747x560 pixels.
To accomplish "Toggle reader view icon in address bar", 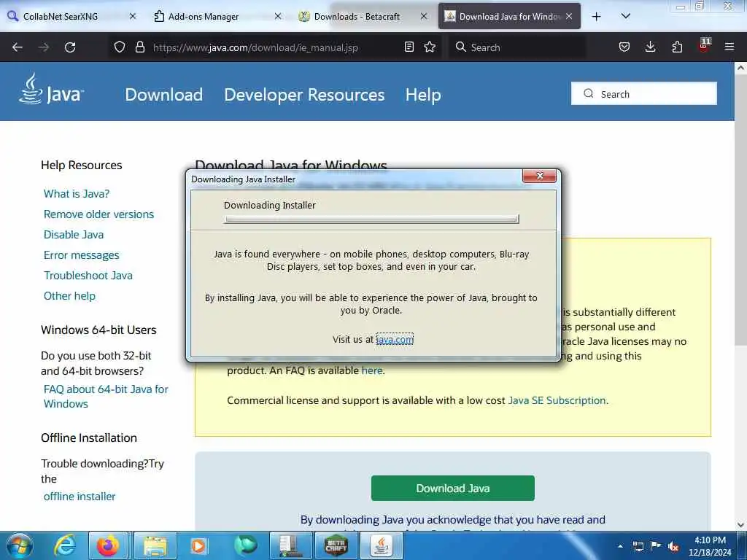I will click(409, 47).
